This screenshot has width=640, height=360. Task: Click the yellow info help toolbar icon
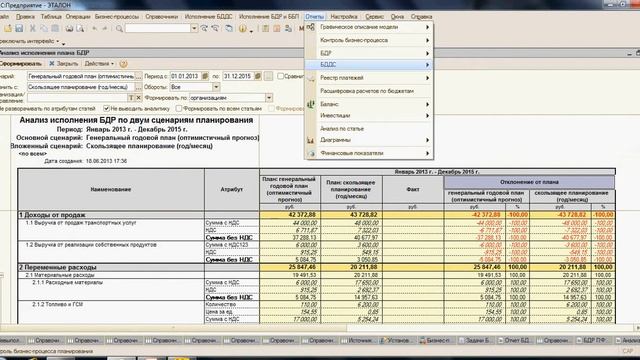point(243,29)
